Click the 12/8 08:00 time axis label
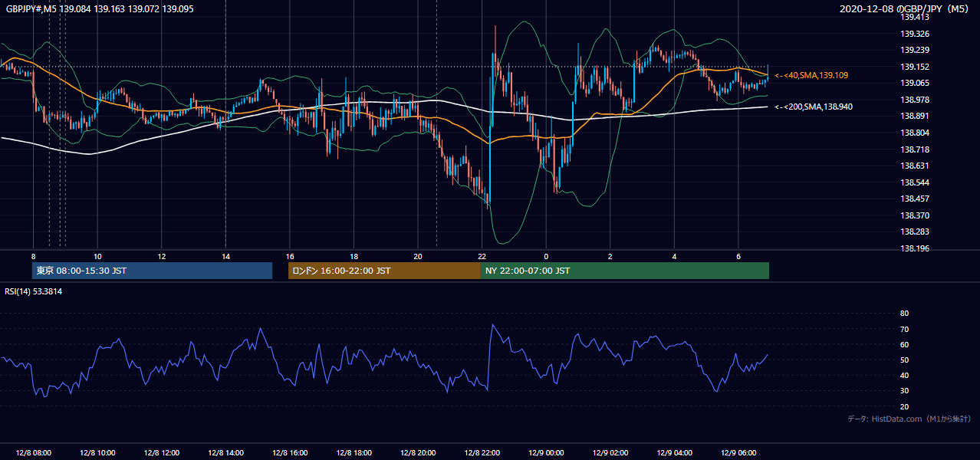 [x=33, y=452]
